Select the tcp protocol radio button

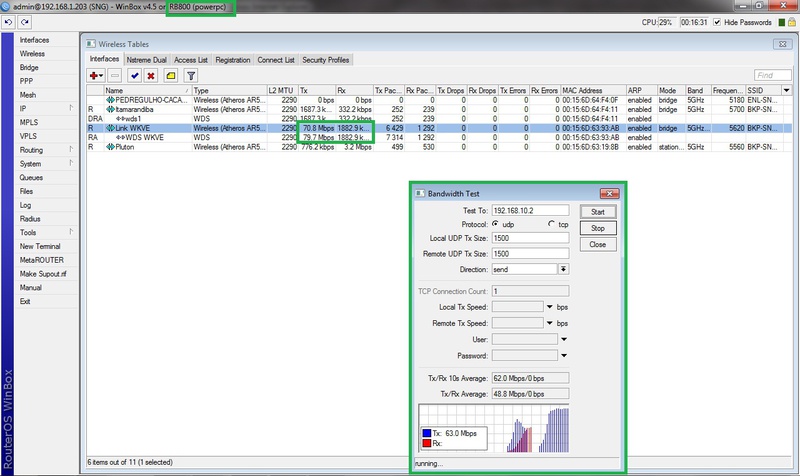[551, 225]
